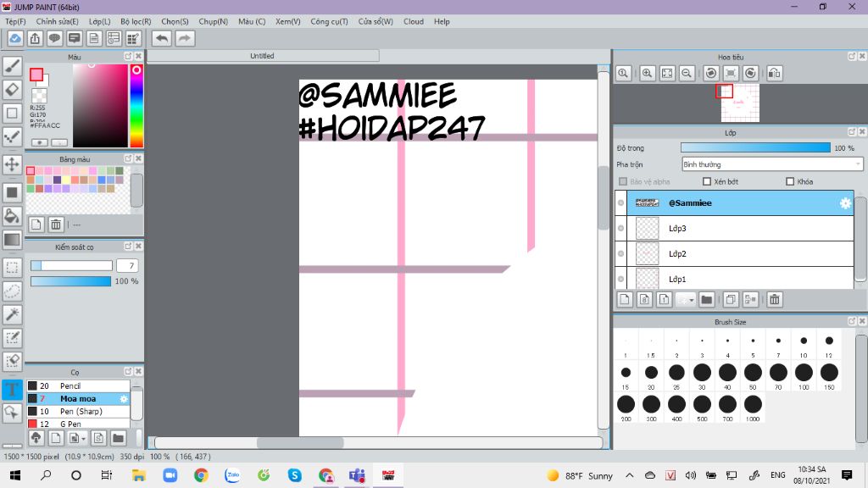Viewport: 868px width, 488px height.
Task: Select the Move tool with four arrows
Action: click(x=12, y=164)
